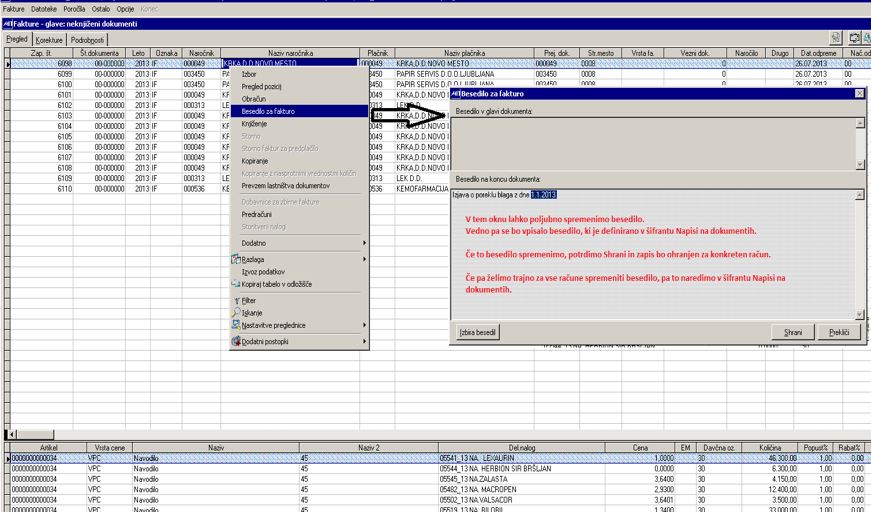The image size is (871, 512).
Task: Click the Dodatni postopki icon
Action: coord(236,341)
